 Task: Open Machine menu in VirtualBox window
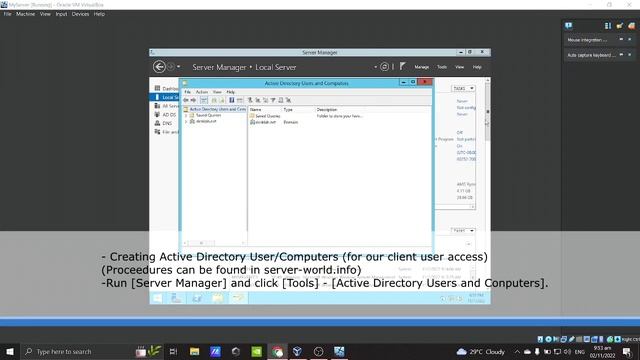click(x=25, y=14)
